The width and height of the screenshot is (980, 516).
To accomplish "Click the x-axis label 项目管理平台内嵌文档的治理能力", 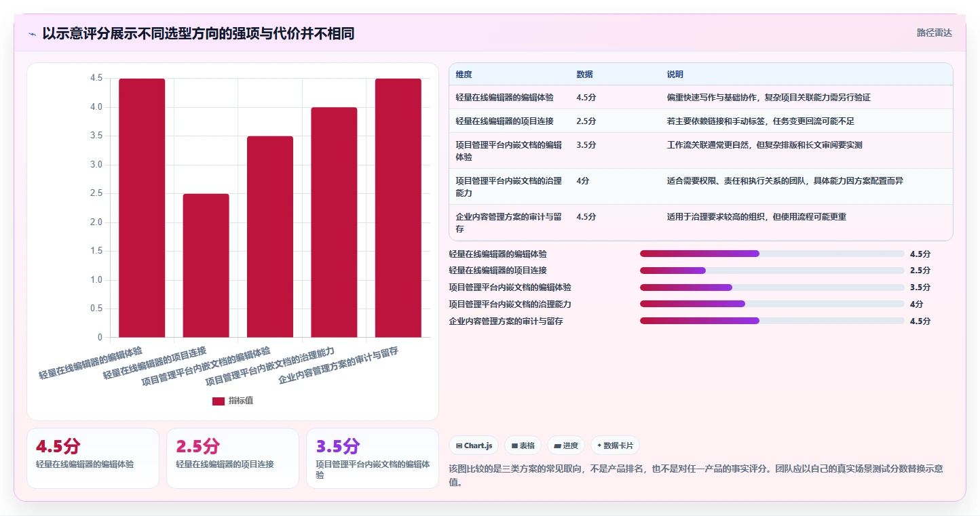I will (270, 366).
